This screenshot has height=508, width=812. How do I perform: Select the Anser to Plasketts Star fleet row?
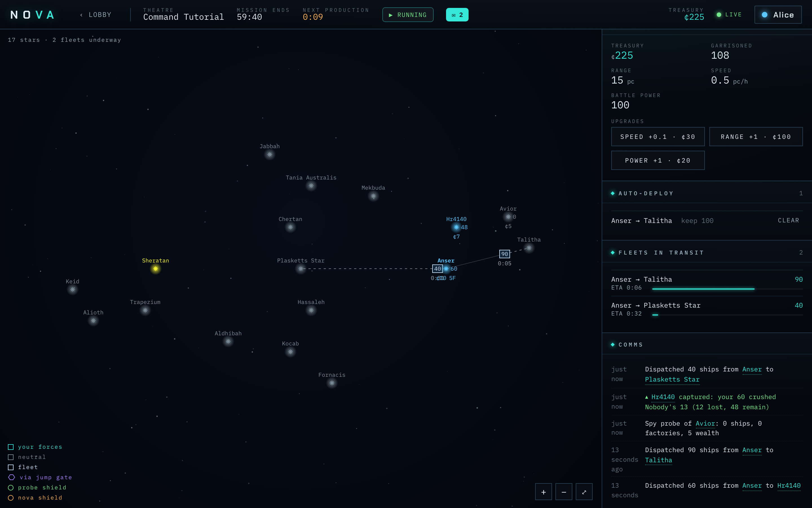707,309
